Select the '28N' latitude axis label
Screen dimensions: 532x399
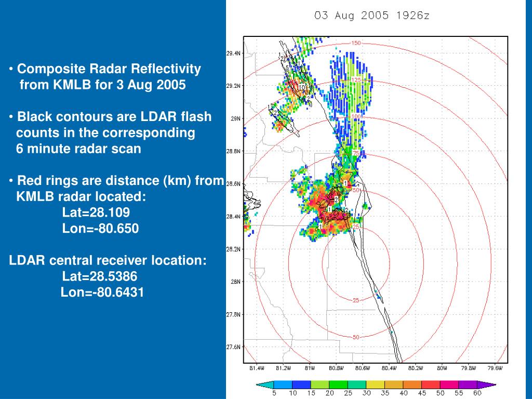235,282
